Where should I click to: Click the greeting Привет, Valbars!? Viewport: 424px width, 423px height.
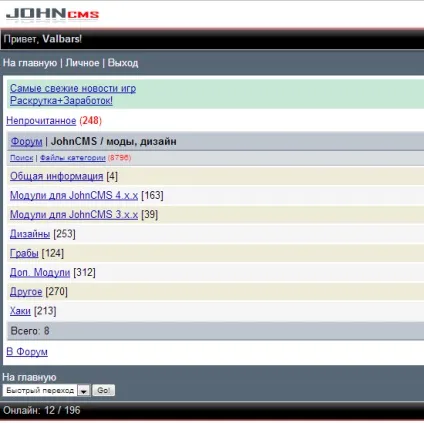43,39
